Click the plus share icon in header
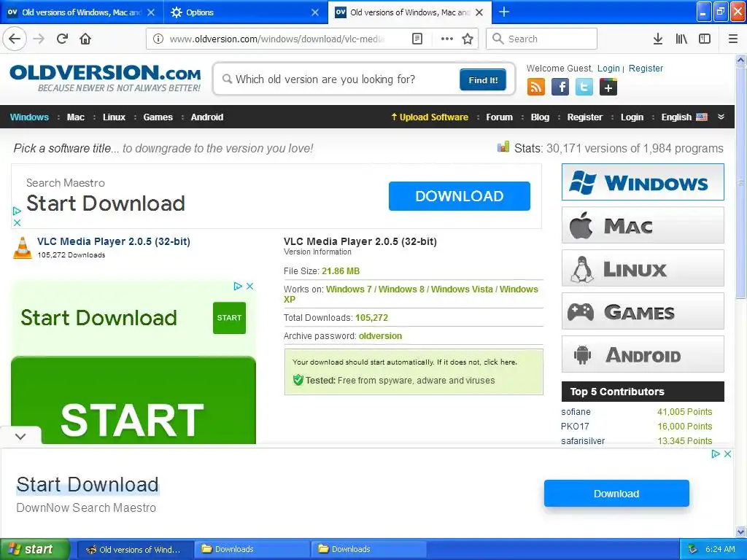The height and width of the screenshot is (560, 747). [x=608, y=87]
